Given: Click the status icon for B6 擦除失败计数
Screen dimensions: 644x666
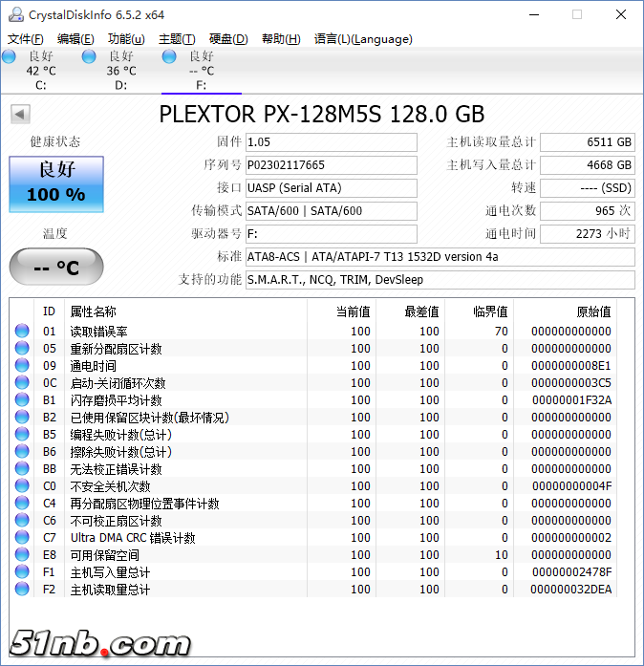Looking at the screenshot, I should 22,451.
